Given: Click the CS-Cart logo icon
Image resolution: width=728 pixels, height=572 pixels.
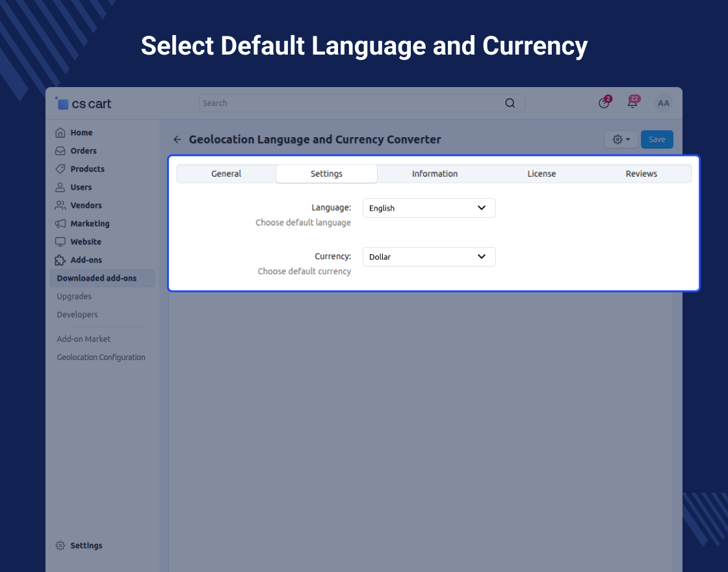Looking at the screenshot, I should click(x=62, y=103).
